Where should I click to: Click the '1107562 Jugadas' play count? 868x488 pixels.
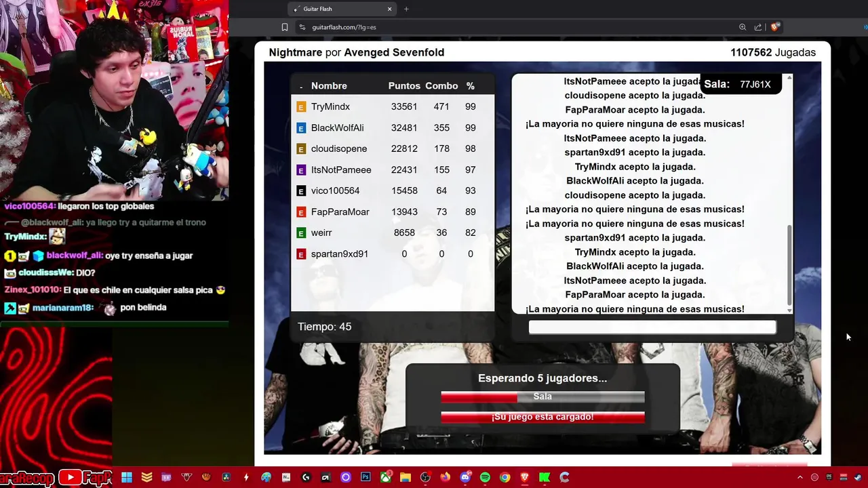coord(772,53)
